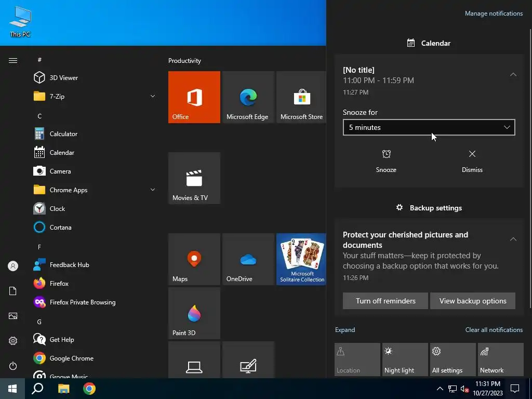Click the Productivity tile group header
The width and height of the screenshot is (532, 399).
pos(184,61)
